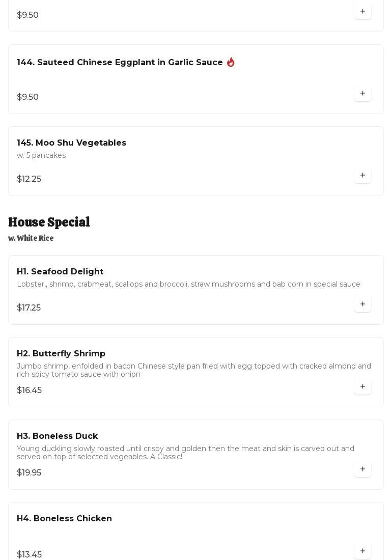Screen dimensions: 392x560
Task: Open 144. Sauteed Chinese Eggplant item title
Action: (x=120, y=63)
